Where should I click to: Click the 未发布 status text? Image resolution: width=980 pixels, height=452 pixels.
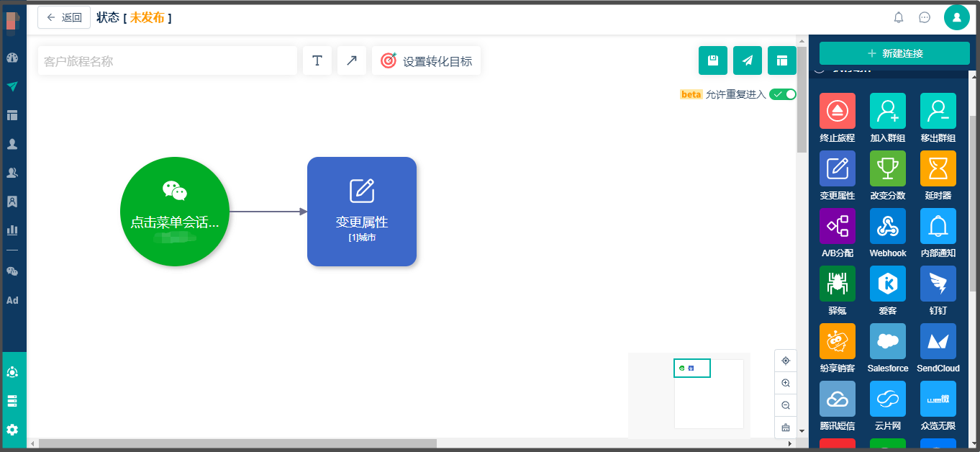[148, 17]
